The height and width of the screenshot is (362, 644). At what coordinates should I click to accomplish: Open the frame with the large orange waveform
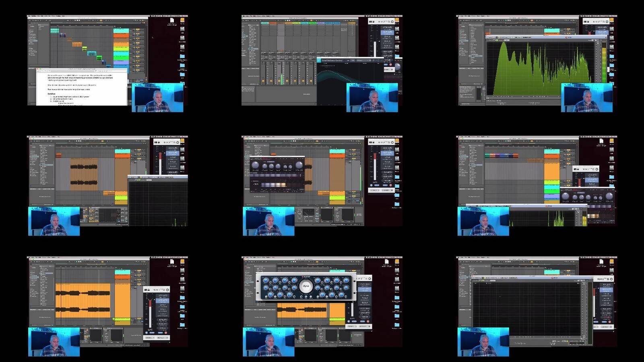coord(107,307)
